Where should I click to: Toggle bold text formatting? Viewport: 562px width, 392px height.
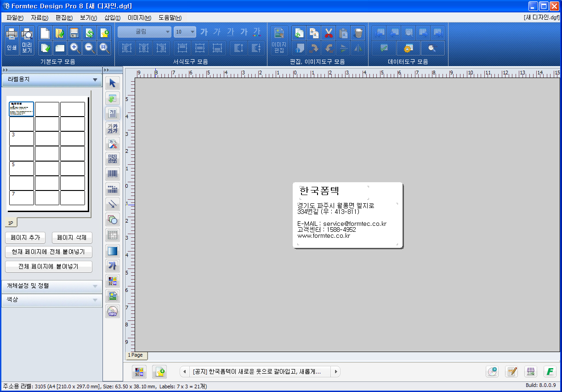(204, 32)
